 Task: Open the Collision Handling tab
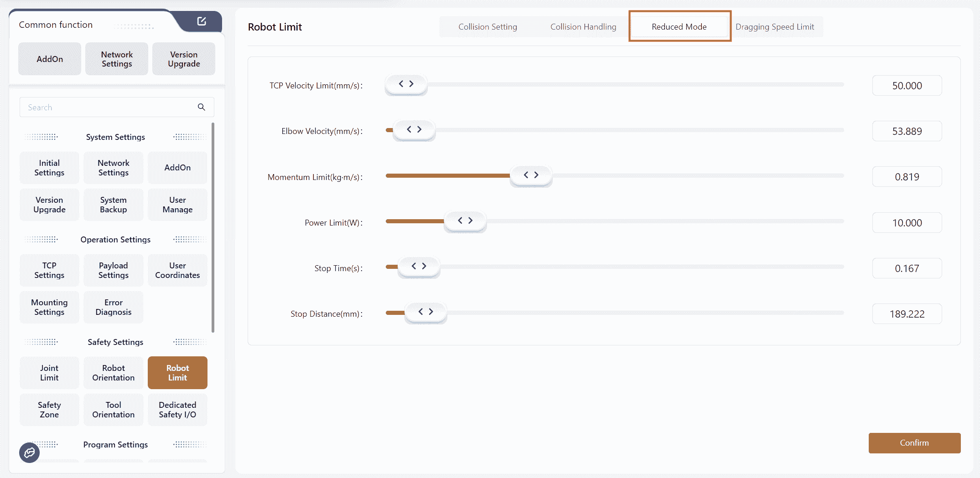point(583,27)
